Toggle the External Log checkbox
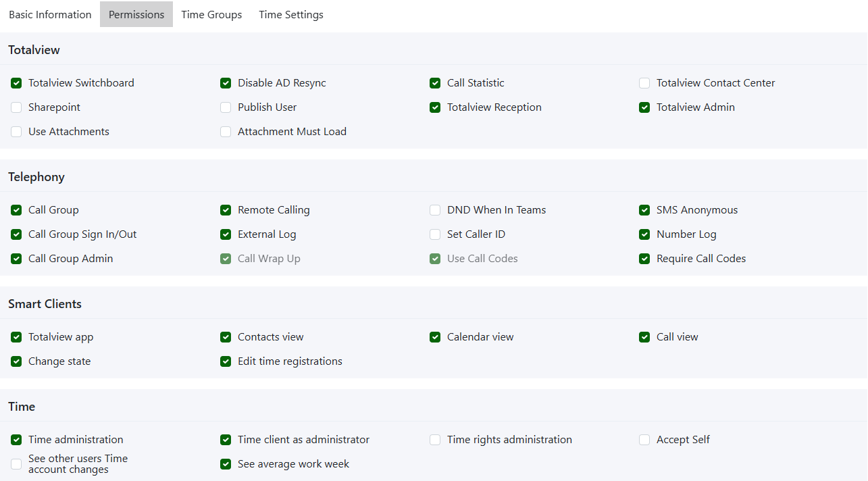 [x=226, y=234]
